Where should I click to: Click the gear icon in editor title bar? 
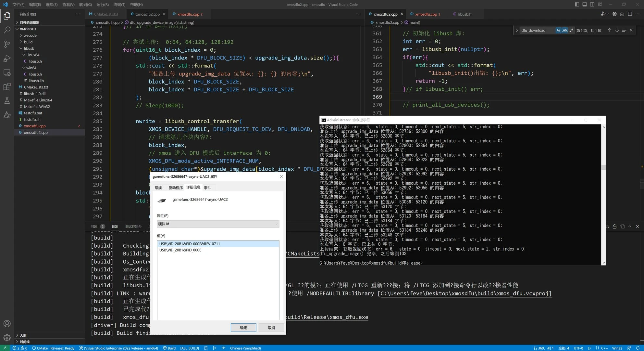click(x=614, y=14)
